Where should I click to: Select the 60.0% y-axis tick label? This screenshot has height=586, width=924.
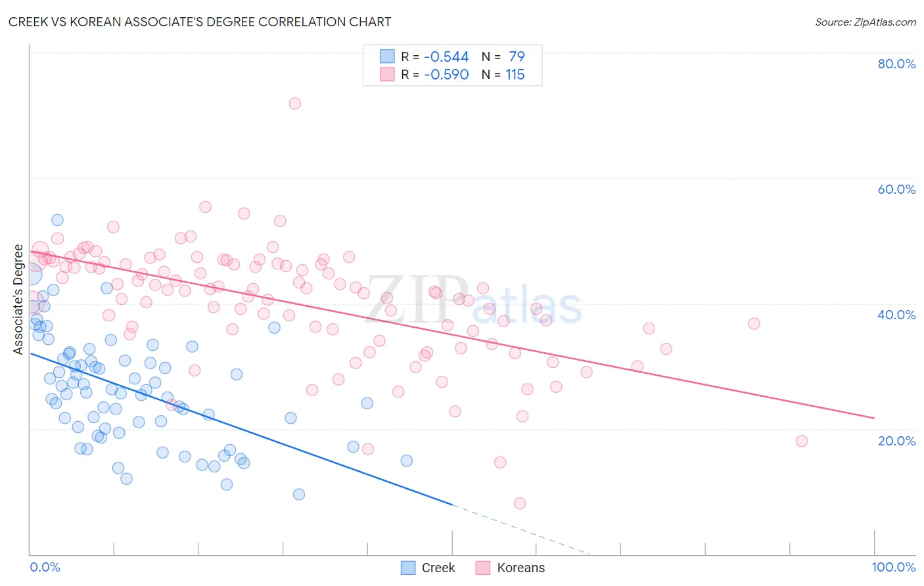coord(896,189)
